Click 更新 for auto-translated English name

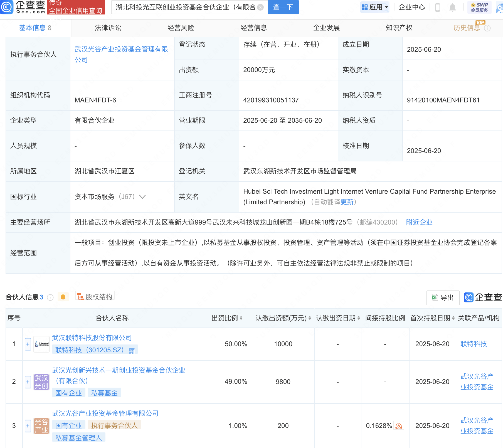click(x=347, y=202)
